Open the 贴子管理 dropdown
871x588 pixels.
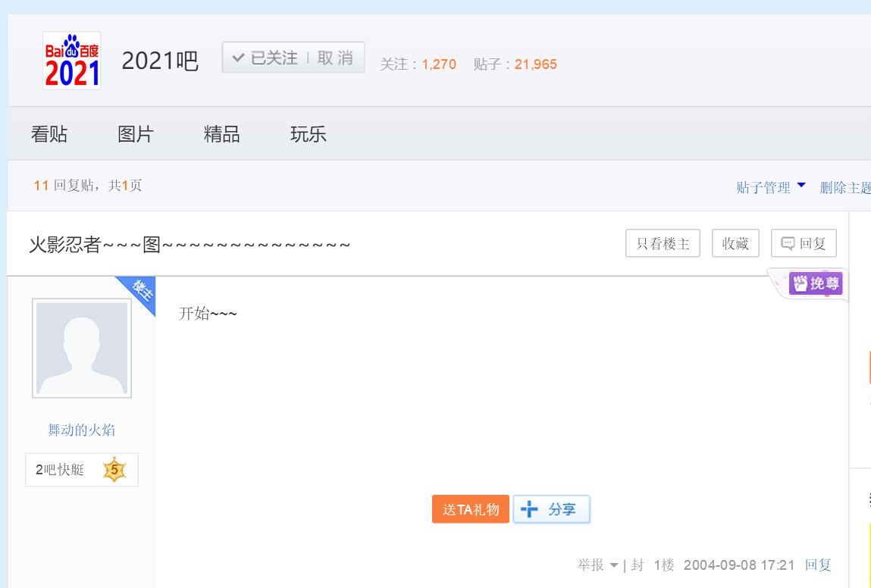click(x=767, y=186)
